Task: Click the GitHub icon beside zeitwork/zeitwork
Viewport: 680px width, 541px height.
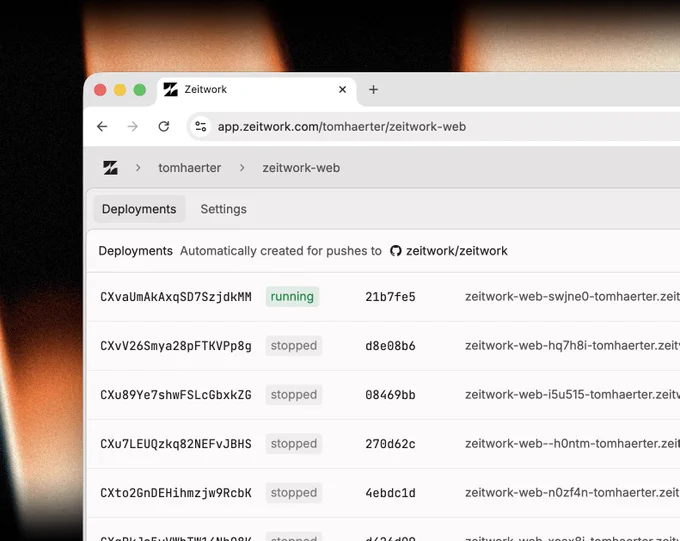Action: coord(396,251)
